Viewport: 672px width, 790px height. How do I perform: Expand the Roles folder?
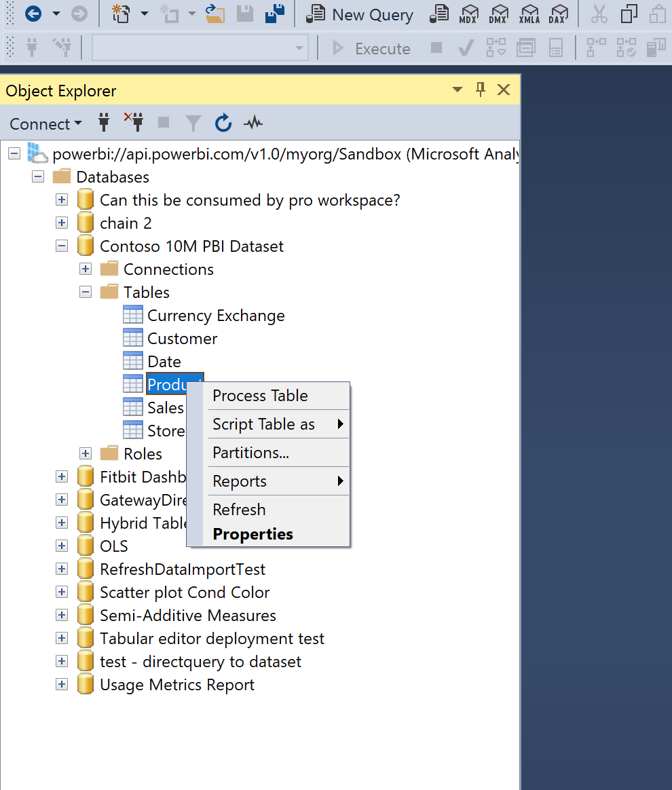point(86,454)
